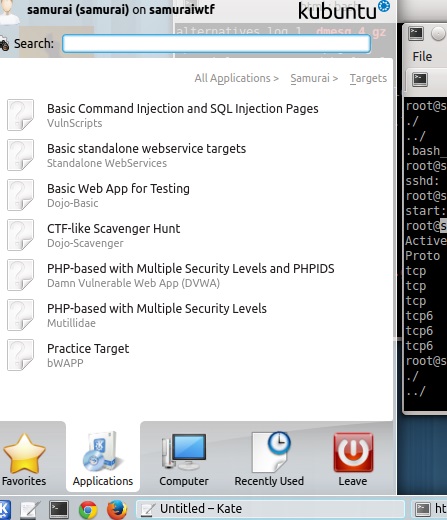Click into the Search input field
Viewport: 447px width, 520px height.
[216, 43]
